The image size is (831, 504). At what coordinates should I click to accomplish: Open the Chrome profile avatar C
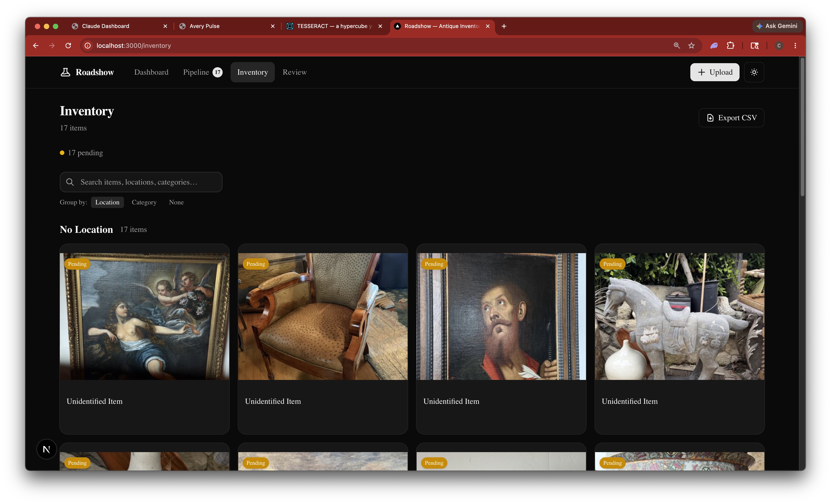779,46
